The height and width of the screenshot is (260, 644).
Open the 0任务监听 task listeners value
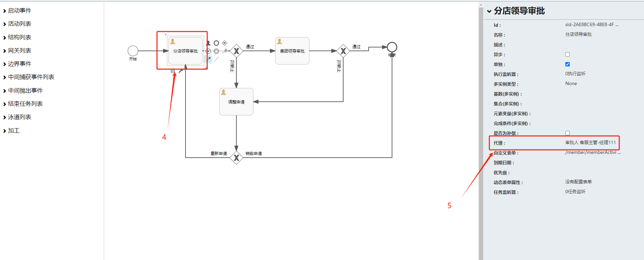575,192
